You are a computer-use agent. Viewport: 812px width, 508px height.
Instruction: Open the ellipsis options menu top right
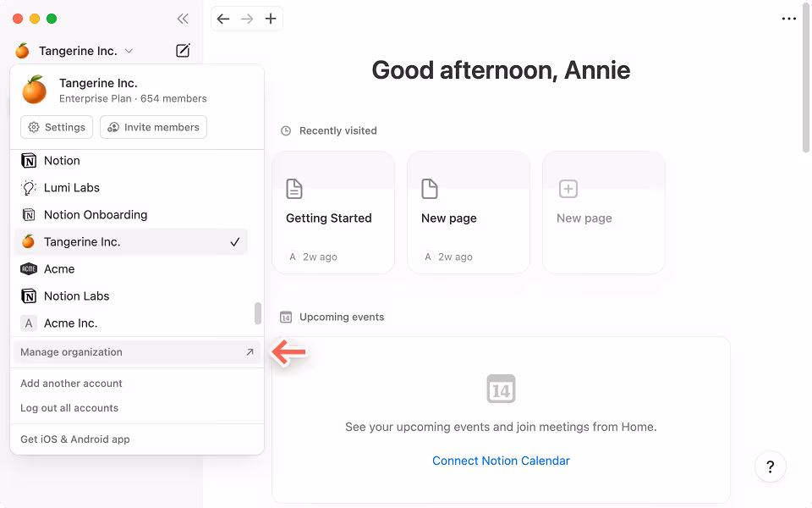pos(789,19)
